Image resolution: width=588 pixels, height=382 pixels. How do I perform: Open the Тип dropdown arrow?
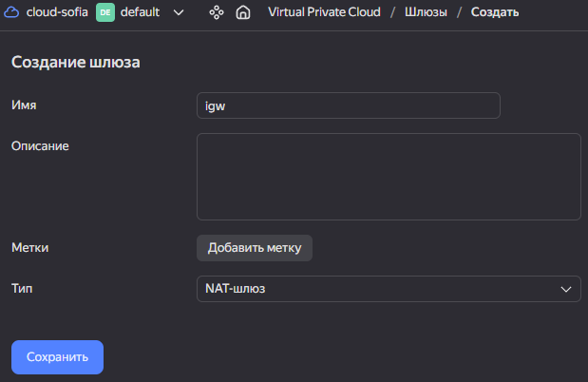pos(566,289)
